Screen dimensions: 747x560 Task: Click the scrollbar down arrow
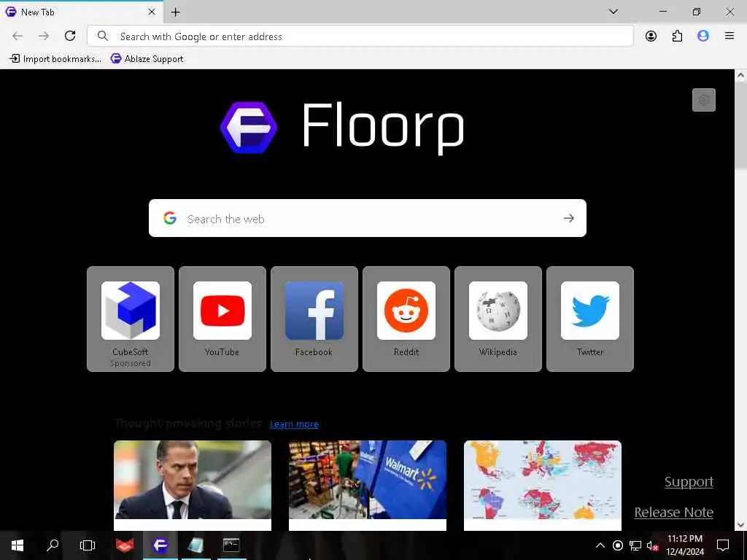tap(741, 525)
